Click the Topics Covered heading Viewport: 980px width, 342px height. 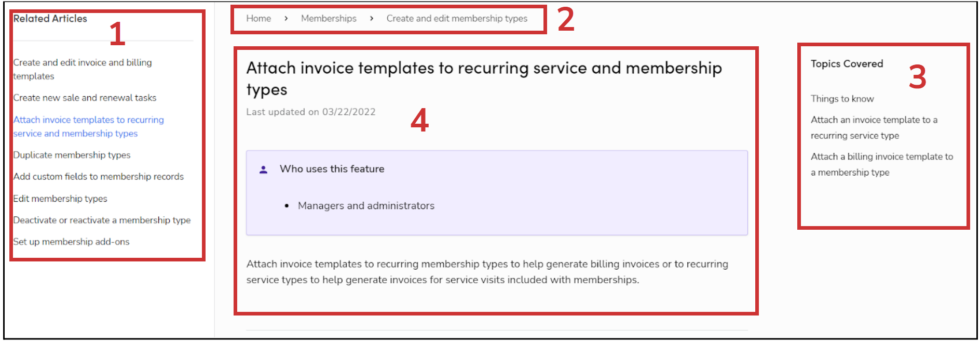(846, 63)
